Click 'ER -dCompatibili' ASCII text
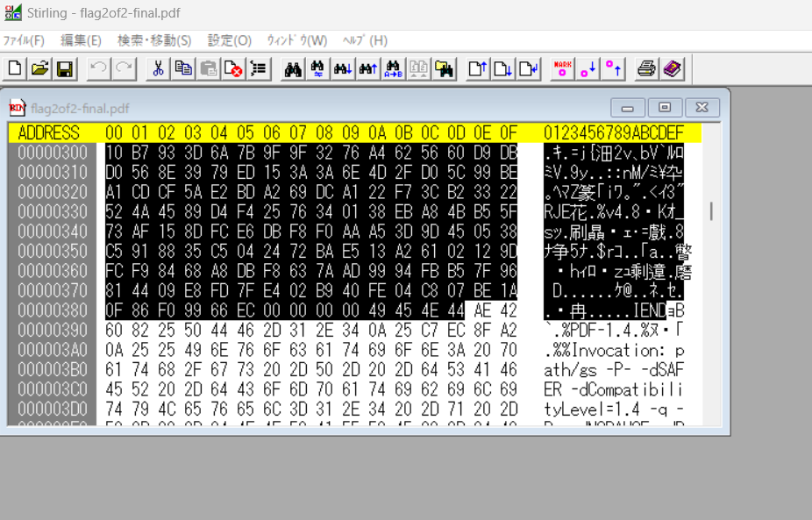This screenshot has width=812, height=520. [x=614, y=389]
